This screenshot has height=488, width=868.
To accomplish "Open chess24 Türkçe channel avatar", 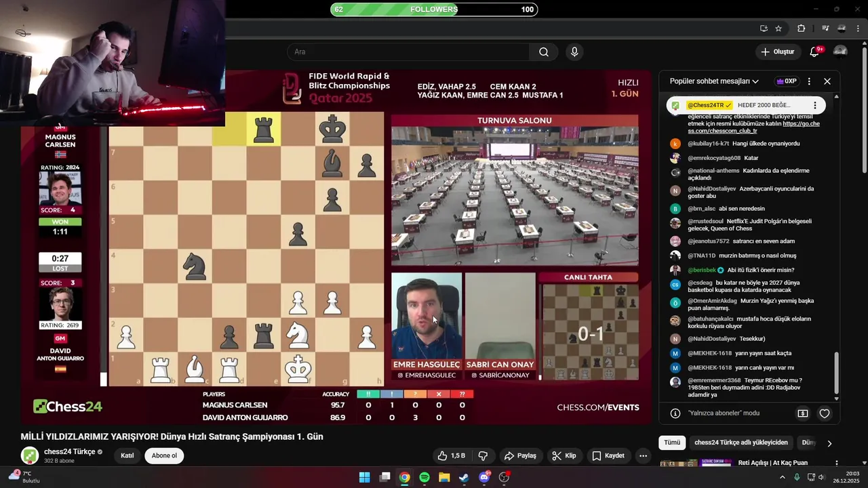I will [29, 455].
